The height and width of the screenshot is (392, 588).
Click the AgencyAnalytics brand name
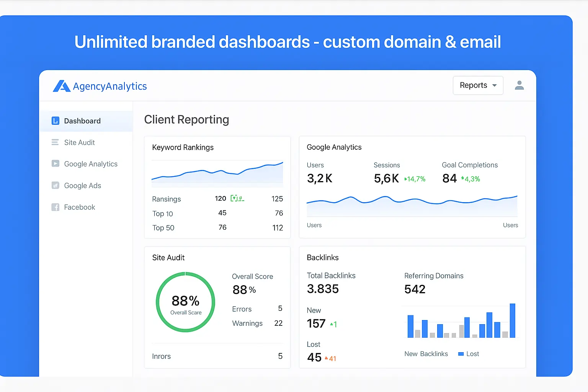[110, 86]
